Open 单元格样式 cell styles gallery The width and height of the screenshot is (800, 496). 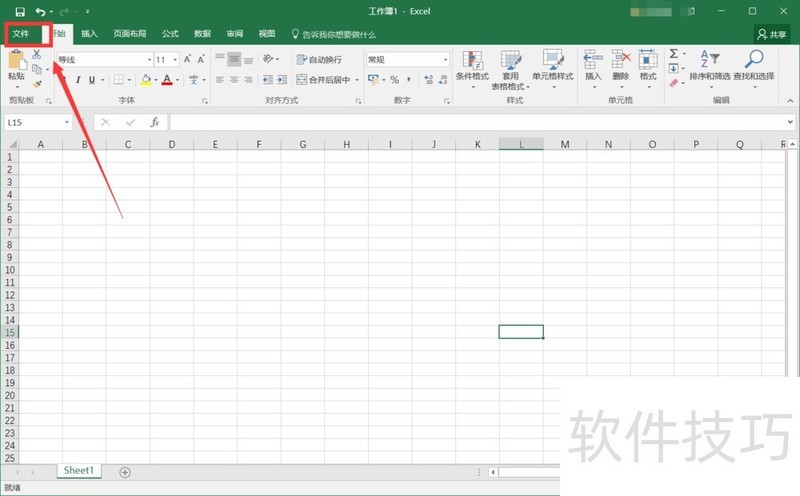(x=553, y=69)
